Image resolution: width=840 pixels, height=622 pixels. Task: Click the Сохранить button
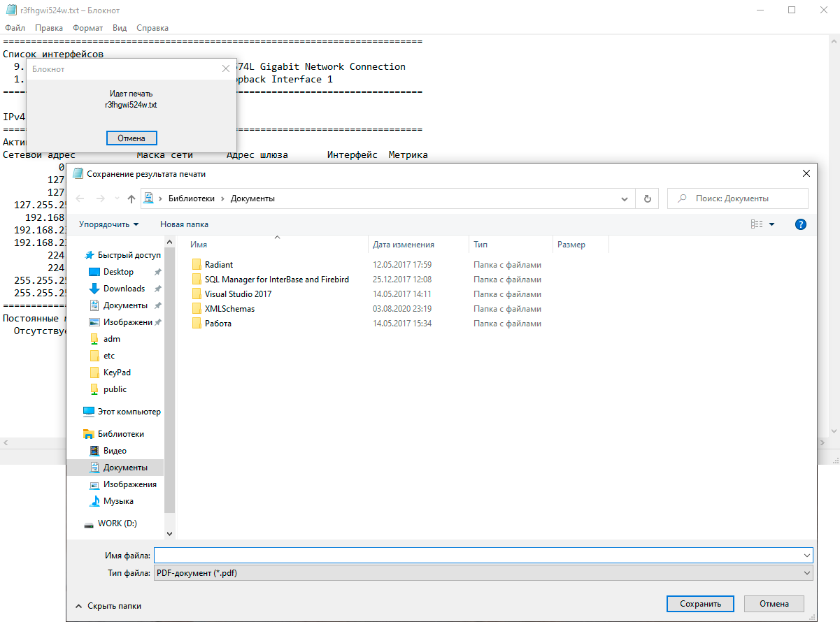click(699, 604)
